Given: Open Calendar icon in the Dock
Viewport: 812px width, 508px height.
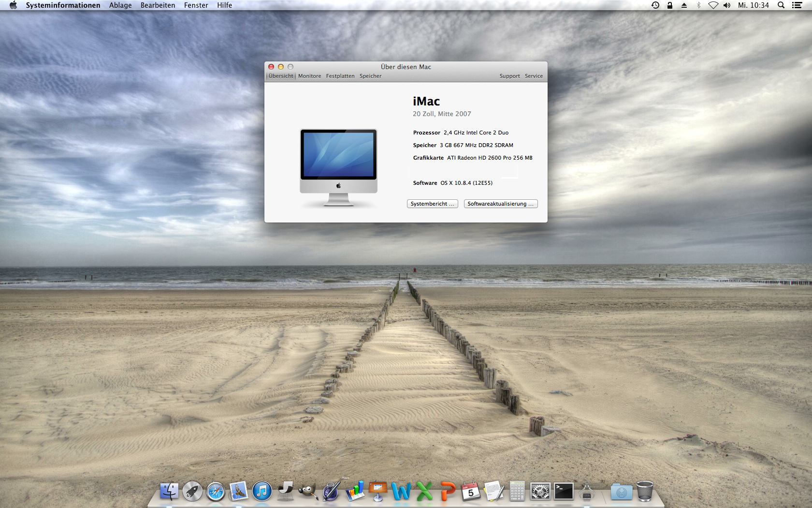Looking at the screenshot, I should pyautogui.click(x=471, y=492).
